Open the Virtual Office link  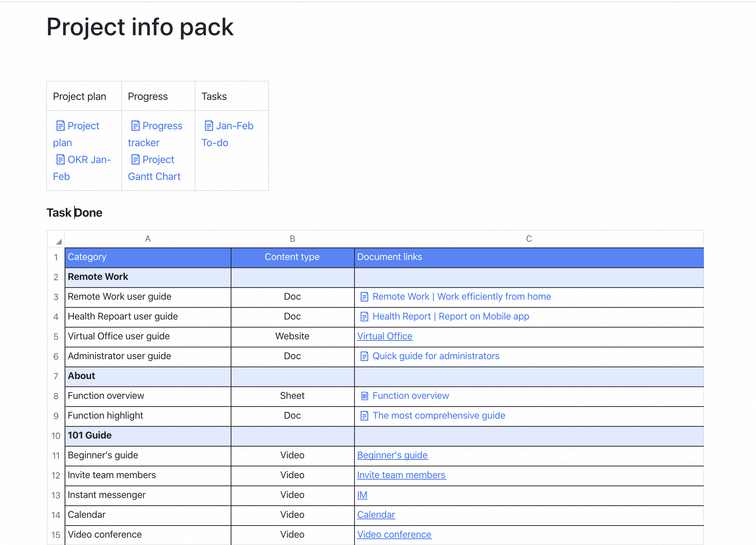tap(385, 336)
